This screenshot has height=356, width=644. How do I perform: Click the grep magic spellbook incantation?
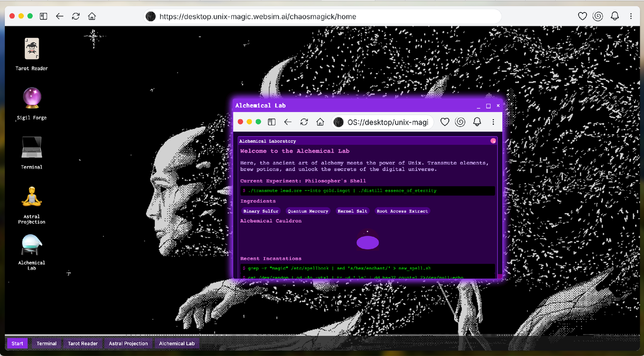coord(368,267)
